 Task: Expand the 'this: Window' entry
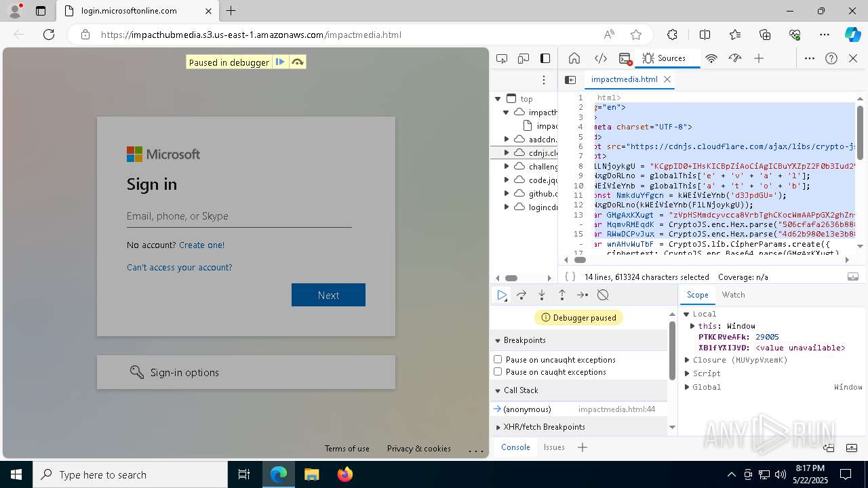(692, 326)
